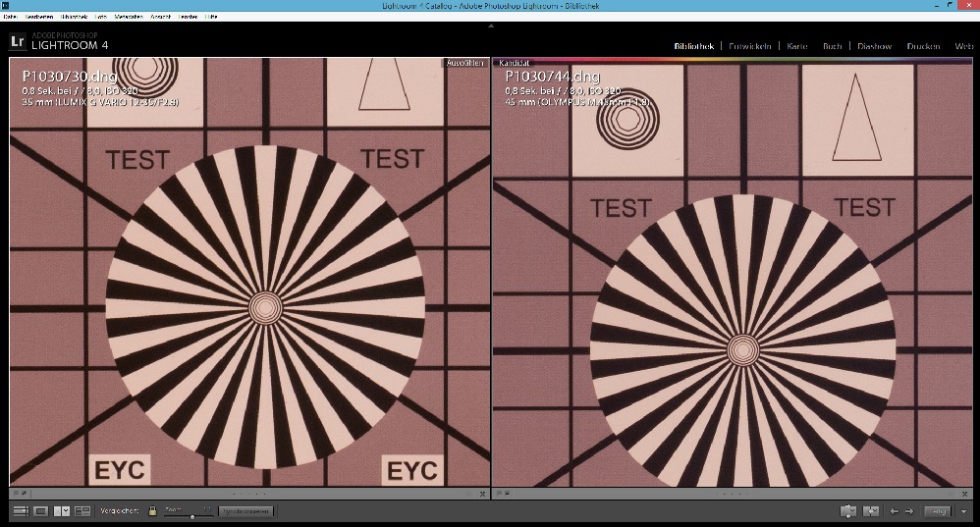Select the Loupe view icon
980x527 pixels.
(x=41, y=511)
